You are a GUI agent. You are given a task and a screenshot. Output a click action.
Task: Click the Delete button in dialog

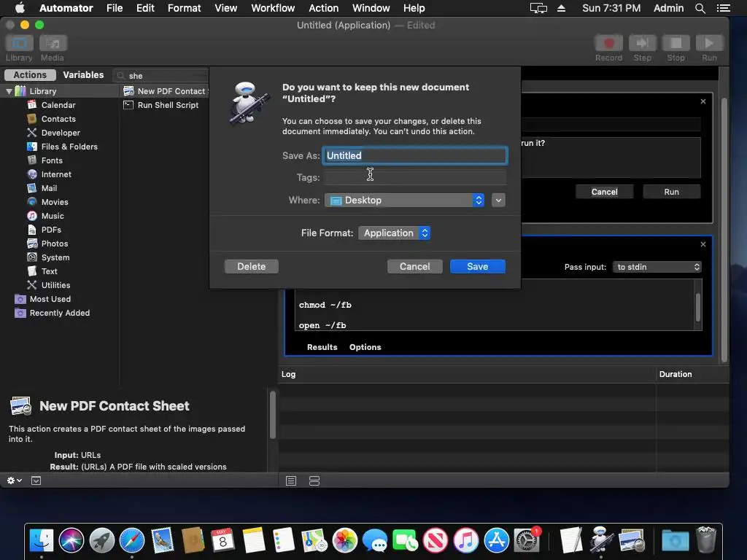tap(252, 266)
